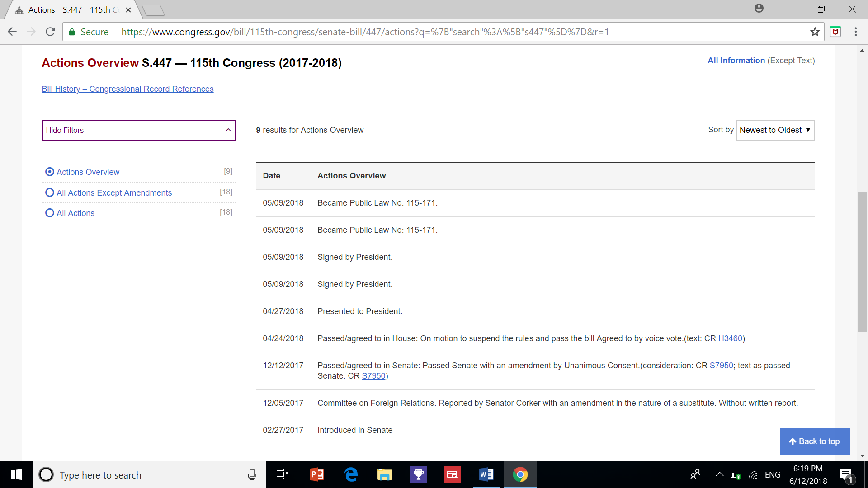Click the '9 results for Actions Overview' text
The height and width of the screenshot is (488, 868).
pos(310,130)
